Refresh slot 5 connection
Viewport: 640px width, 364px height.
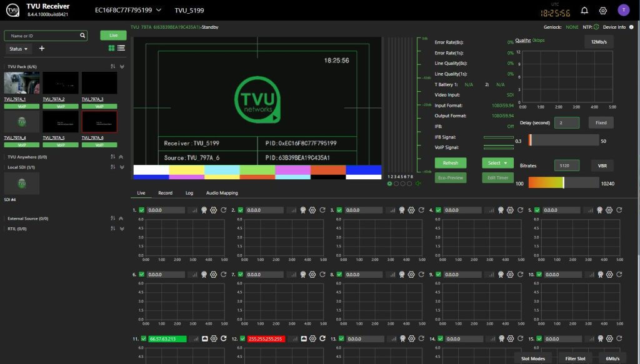(x=619, y=210)
